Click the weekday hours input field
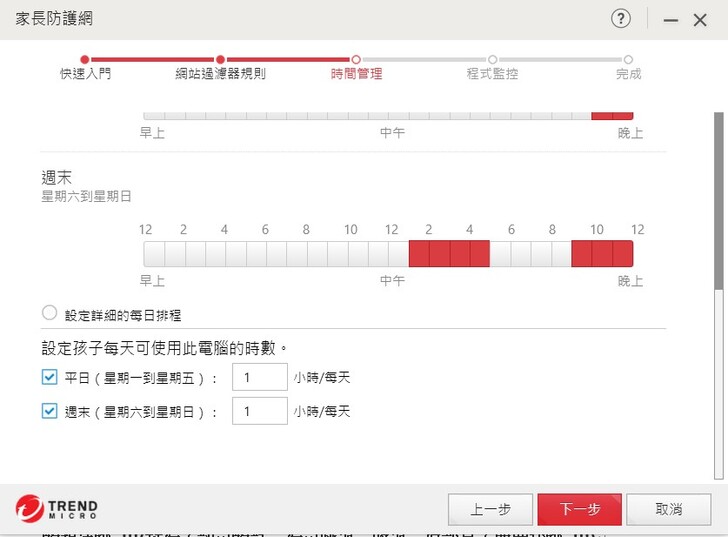Screen dimensions: 728x537 (x=260, y=377)
